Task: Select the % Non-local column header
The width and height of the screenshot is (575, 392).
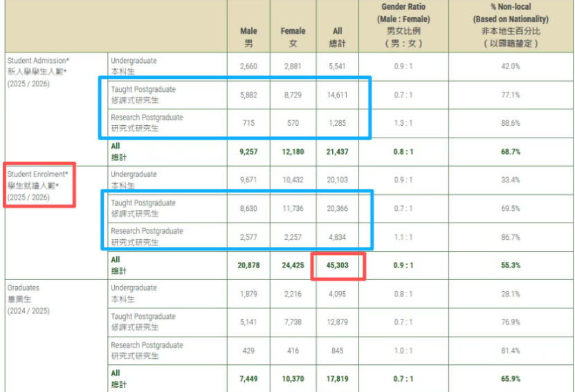Action: [511, 25]
